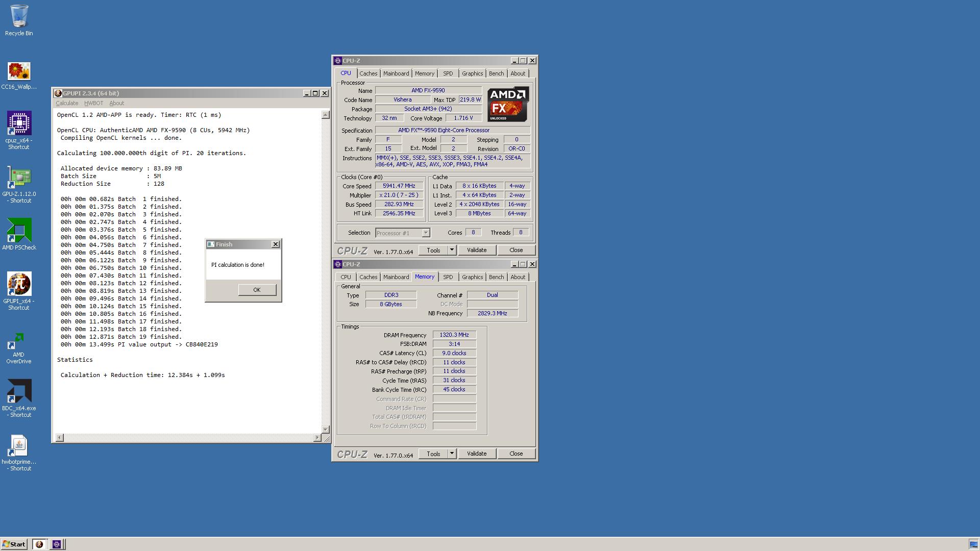Expand Tools dropdown arrow in upper CPU-Z

point(452,250)
